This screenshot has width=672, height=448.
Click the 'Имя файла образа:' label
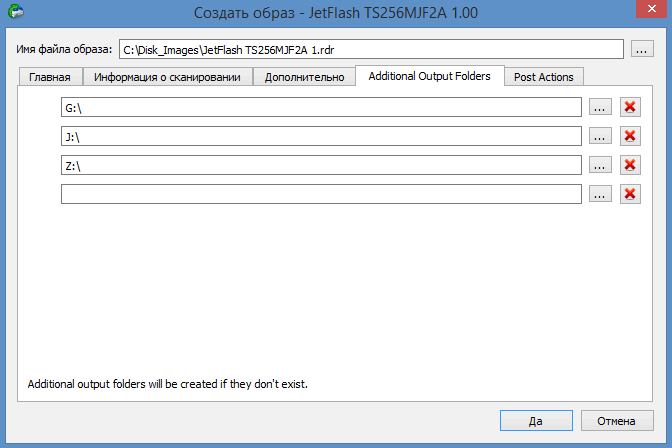(64, 49)
